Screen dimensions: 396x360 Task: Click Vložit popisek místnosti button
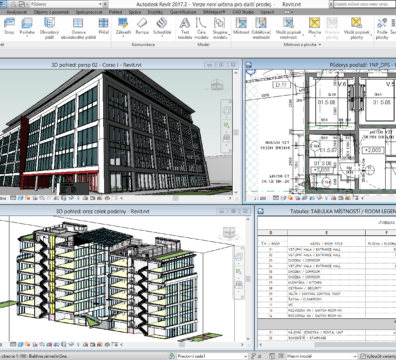click(x=288, y=29)
